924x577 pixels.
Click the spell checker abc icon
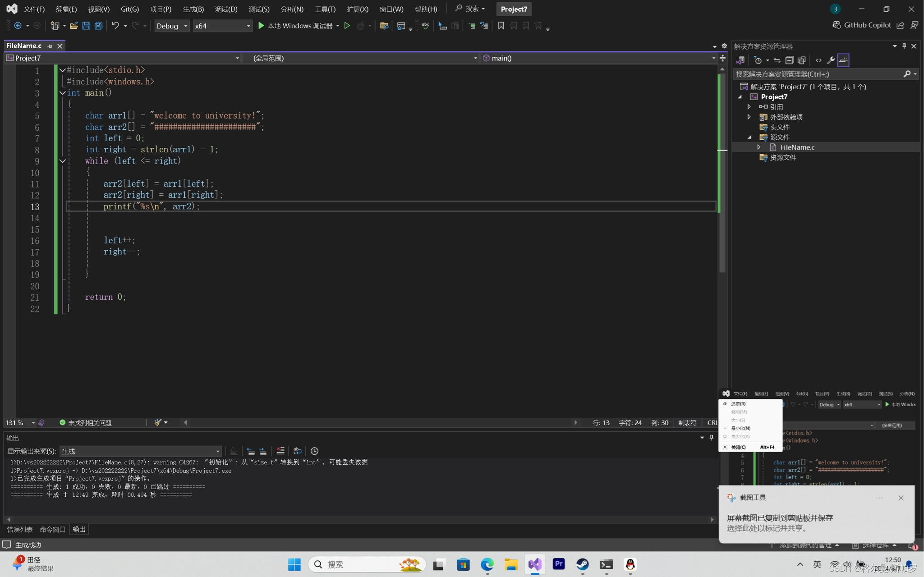click(x=425, y=26)
